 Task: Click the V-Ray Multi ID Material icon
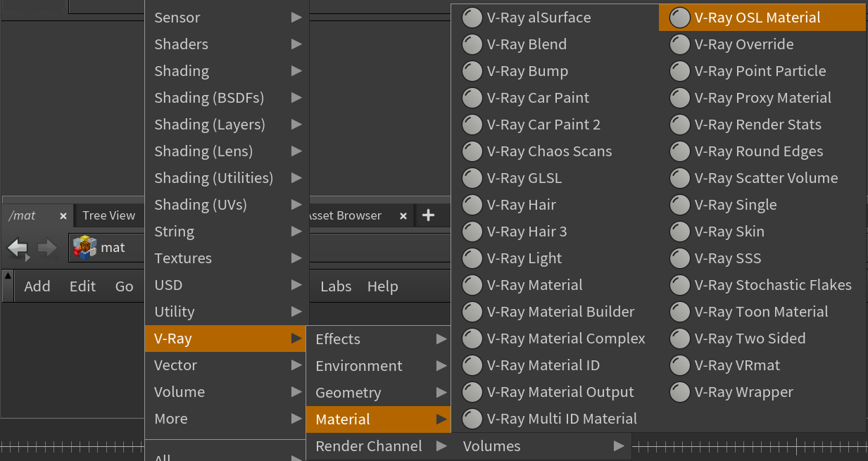[x=472, y=419]
